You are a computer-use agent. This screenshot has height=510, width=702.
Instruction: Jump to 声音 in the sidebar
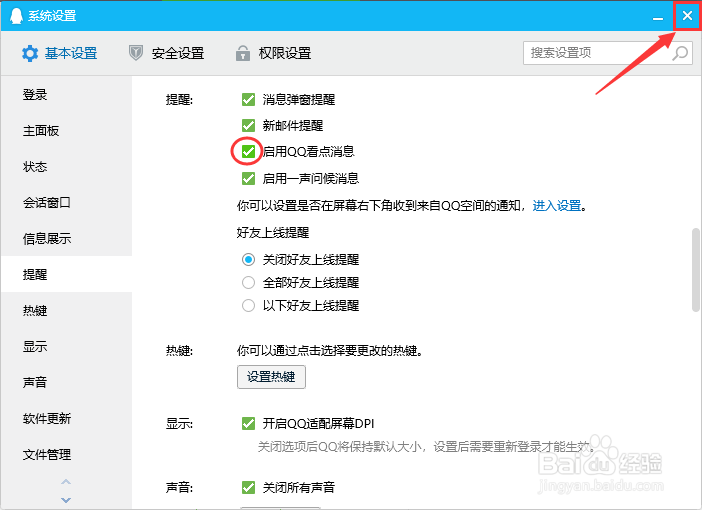66,382
